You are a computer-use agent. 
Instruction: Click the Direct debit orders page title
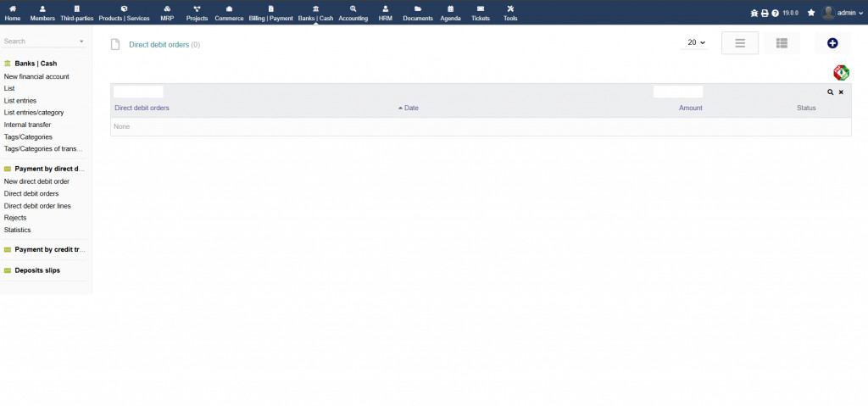[x=159, y=45]
